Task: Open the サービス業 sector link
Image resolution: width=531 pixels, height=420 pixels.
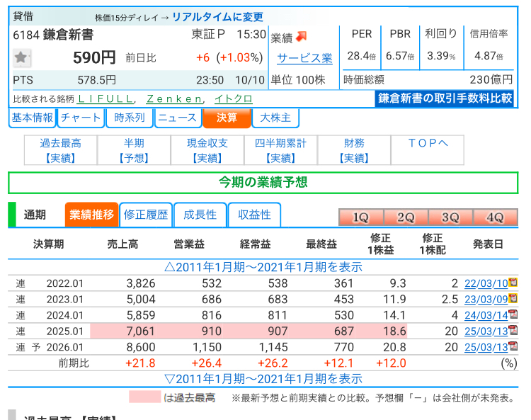Action: click(304, 58)
